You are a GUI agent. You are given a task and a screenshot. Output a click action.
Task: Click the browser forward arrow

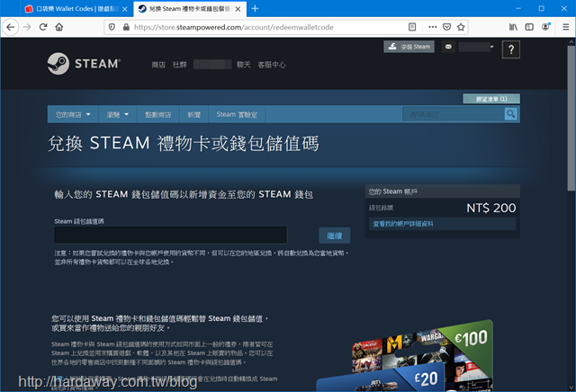pyautogui.click(x=27, y=27)
